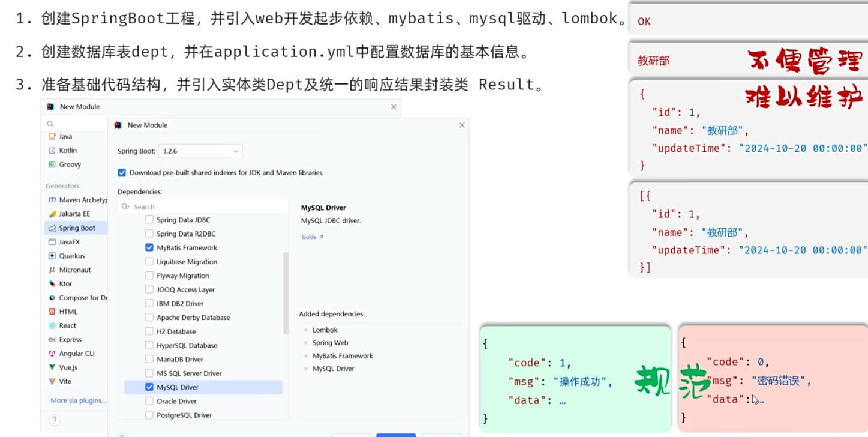Choose the Express generator
Image resolution: width=868 pixels, height=437 pixels.
65,340
